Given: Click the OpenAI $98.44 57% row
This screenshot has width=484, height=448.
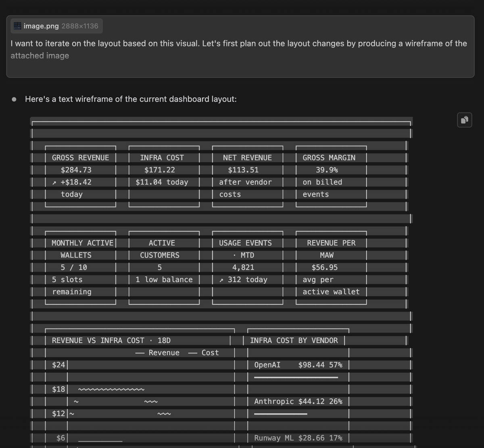Looking at the screenshot, I should tap(298, 365).
